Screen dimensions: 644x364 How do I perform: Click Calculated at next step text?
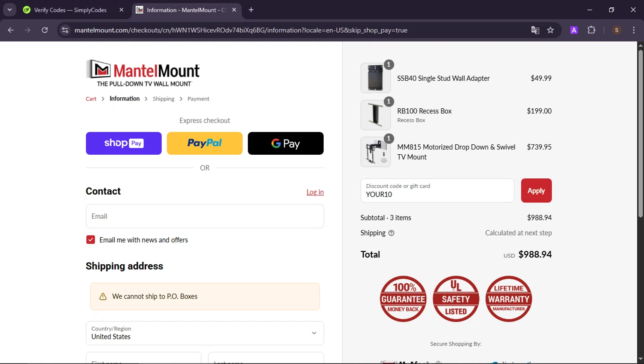pyautogui.click(x=519, y=233)
